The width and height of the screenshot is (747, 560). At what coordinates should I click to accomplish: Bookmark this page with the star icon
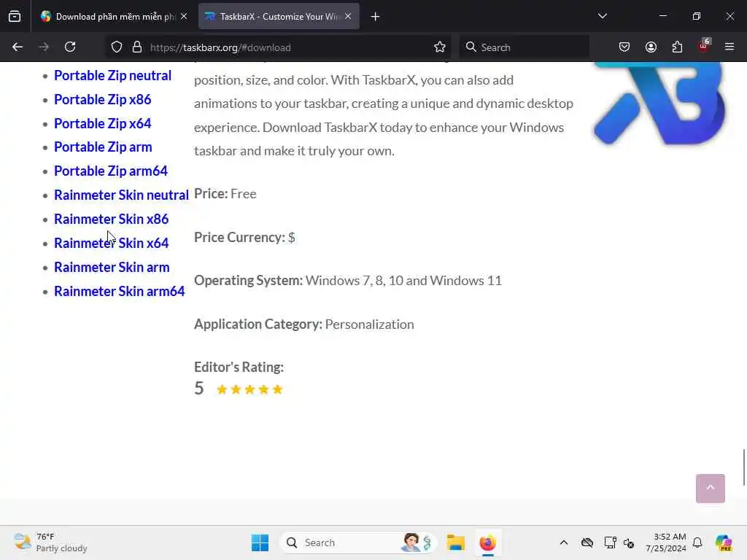coord(440,47)
